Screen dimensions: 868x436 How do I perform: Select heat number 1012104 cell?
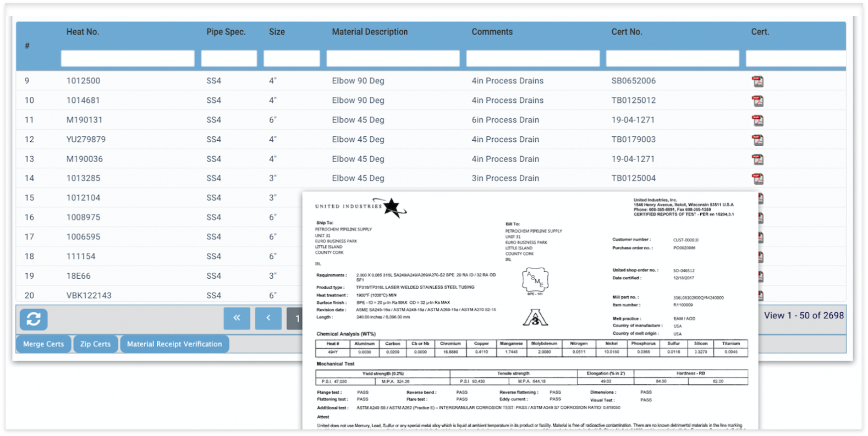pos(83,198)
